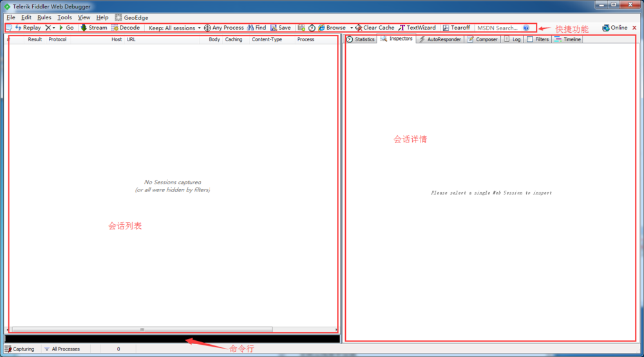Screen dimensions: 644x357
Task: Sort sessions by URL column header
Action: tap(131, 39)
